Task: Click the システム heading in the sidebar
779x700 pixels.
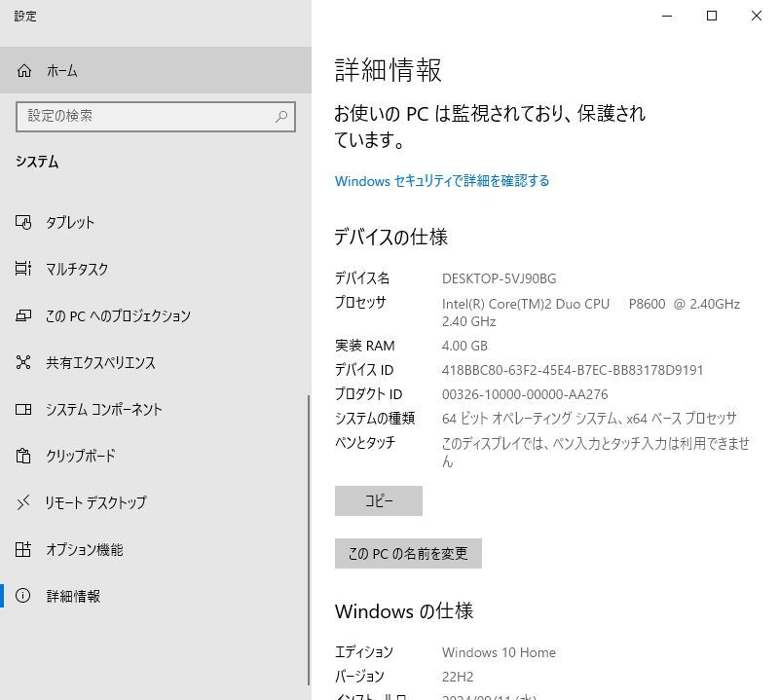Action: click(37, 162)
